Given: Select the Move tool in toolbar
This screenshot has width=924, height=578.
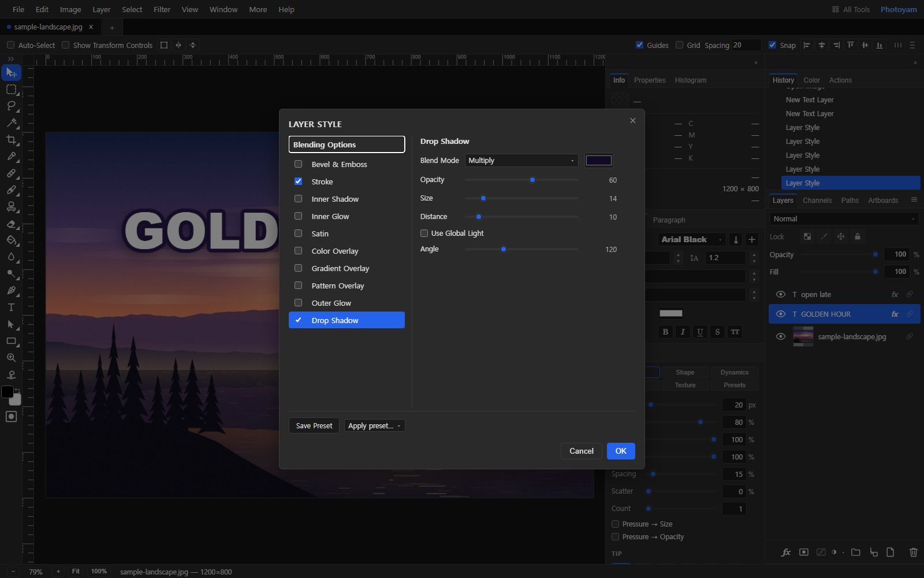Looking at the screenshot, I should [11, 73].
